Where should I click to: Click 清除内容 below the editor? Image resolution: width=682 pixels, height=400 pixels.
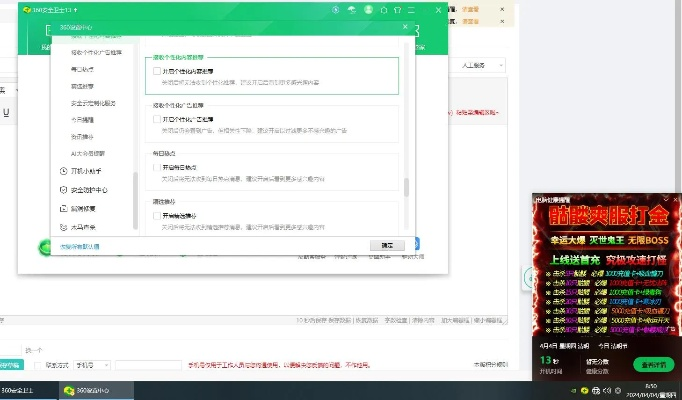[423, 320]
